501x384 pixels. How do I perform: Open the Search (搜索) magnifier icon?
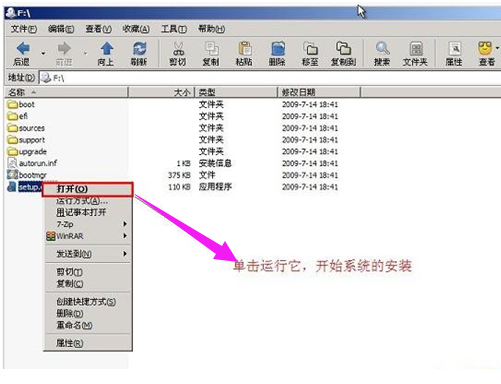coord(382,49)
